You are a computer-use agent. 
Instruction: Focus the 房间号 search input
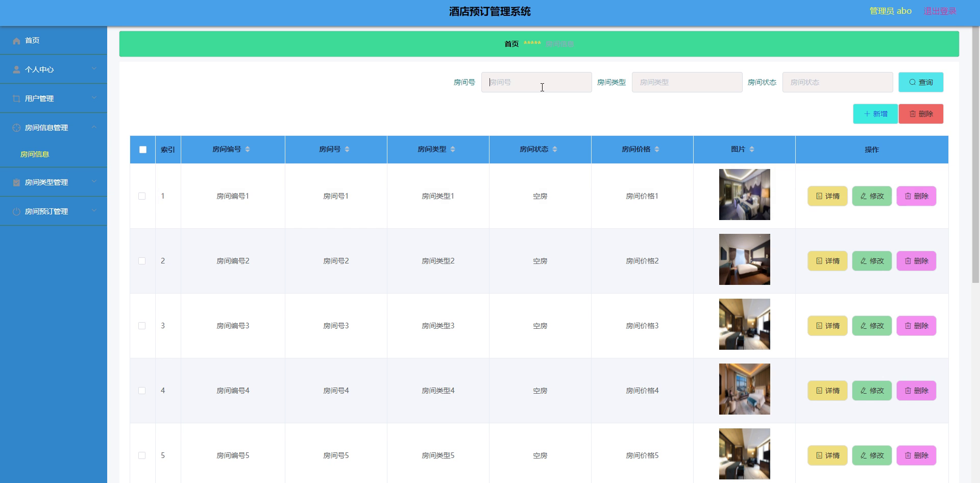coord(536,82)
